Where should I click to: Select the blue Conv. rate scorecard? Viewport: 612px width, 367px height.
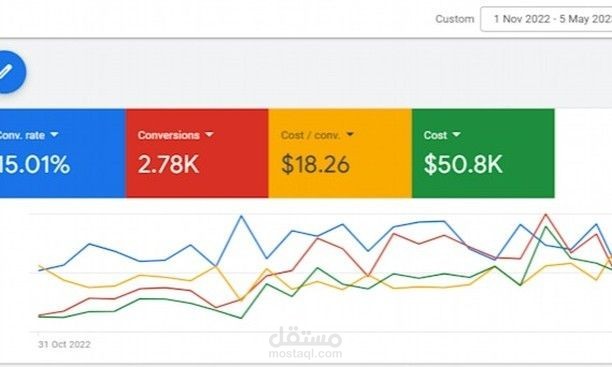click(62, 153)
